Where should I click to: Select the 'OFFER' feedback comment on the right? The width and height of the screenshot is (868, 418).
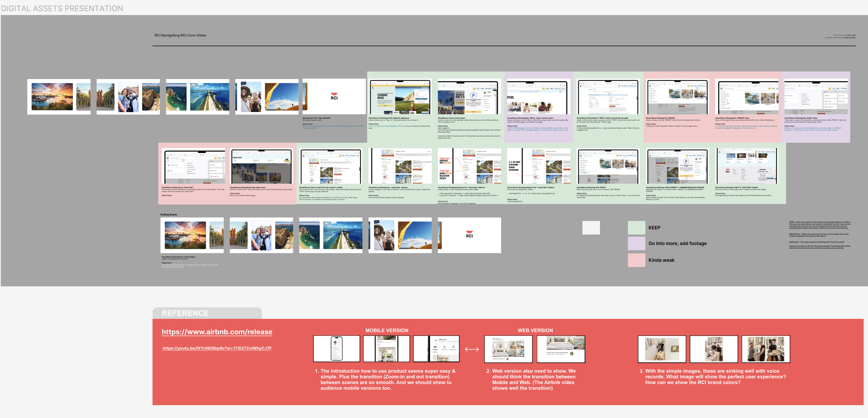click(x=820, y=225)
